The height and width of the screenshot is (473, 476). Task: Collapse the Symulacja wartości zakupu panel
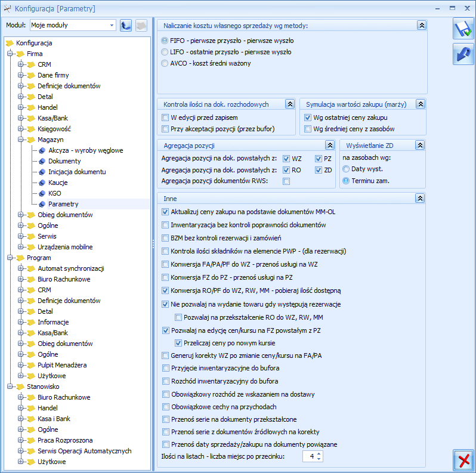click(421, 104)
